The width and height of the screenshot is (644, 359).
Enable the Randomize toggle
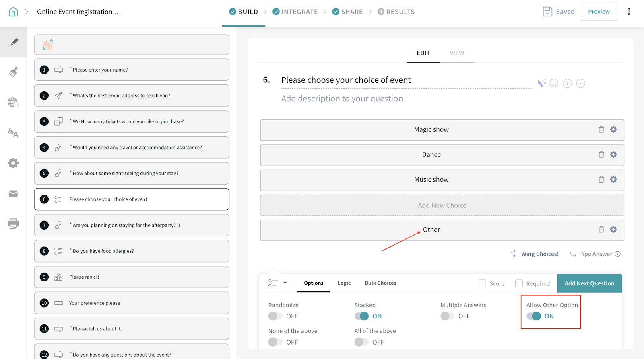click(x=276, y=316)
